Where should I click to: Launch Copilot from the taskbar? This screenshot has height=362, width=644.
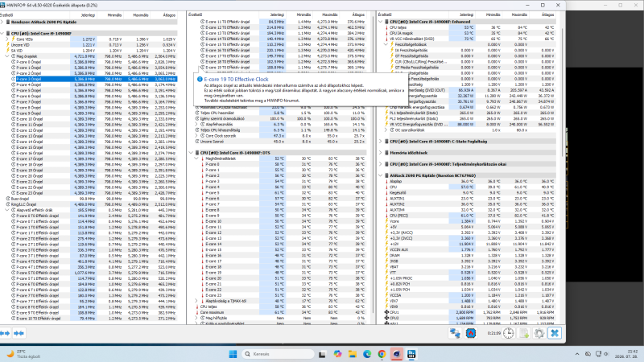click(337, 354)
